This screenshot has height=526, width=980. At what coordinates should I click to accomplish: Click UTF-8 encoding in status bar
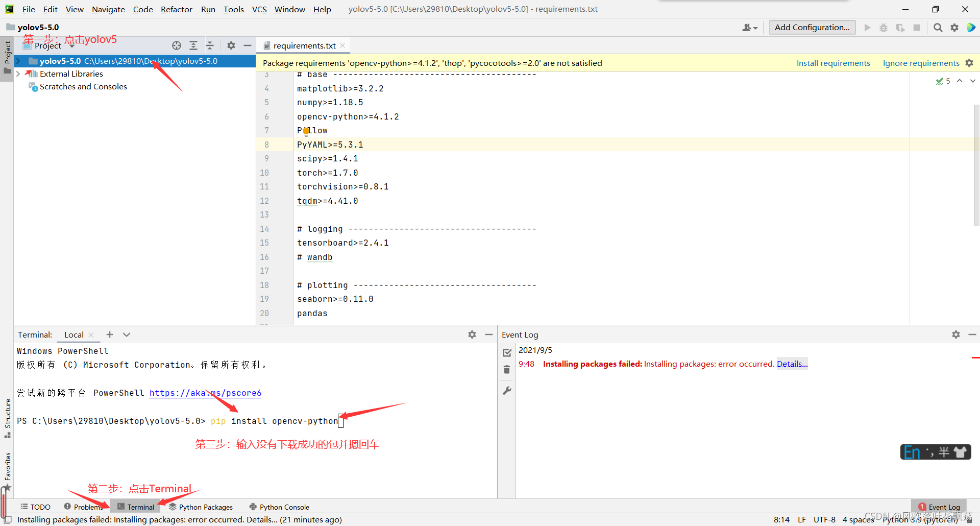[x=824, y=519]
